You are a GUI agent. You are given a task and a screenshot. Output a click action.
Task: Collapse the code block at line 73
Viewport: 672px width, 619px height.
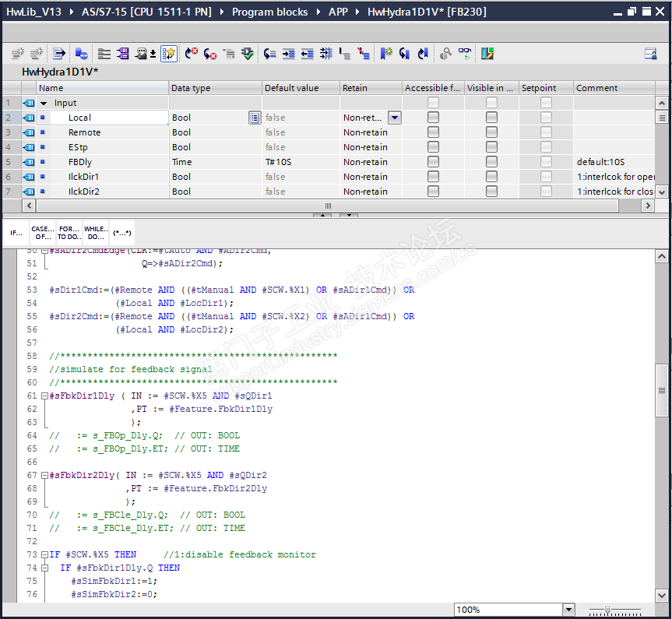point(44,554)
